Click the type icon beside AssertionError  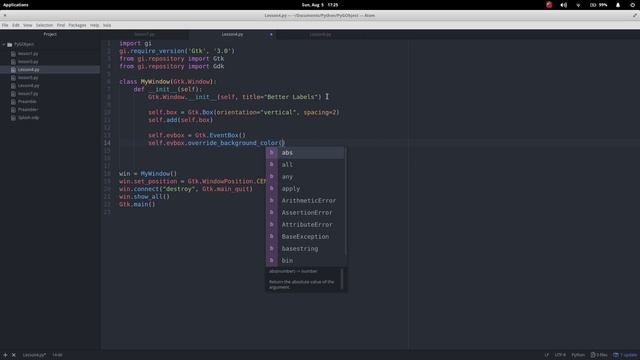(271, 213)
